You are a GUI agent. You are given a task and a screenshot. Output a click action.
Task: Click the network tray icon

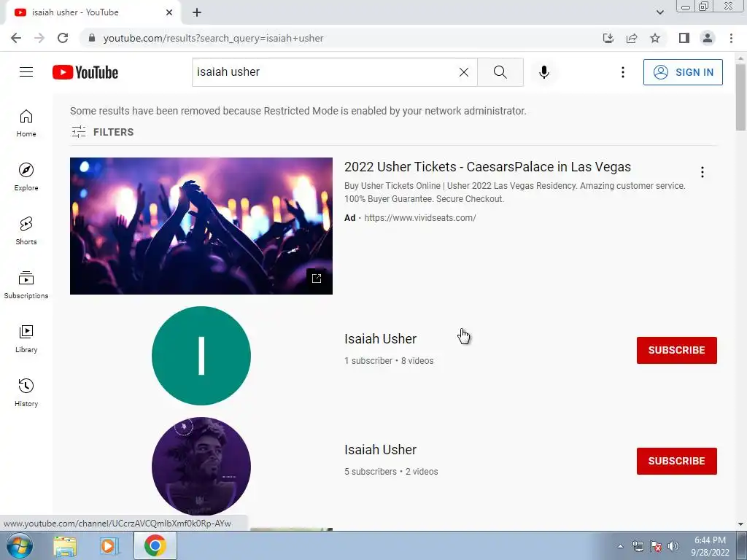click(x=638, y=546)
